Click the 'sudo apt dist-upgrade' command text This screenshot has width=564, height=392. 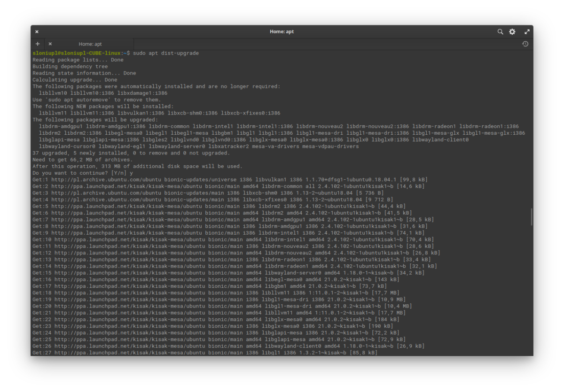(x=166, y=54)
